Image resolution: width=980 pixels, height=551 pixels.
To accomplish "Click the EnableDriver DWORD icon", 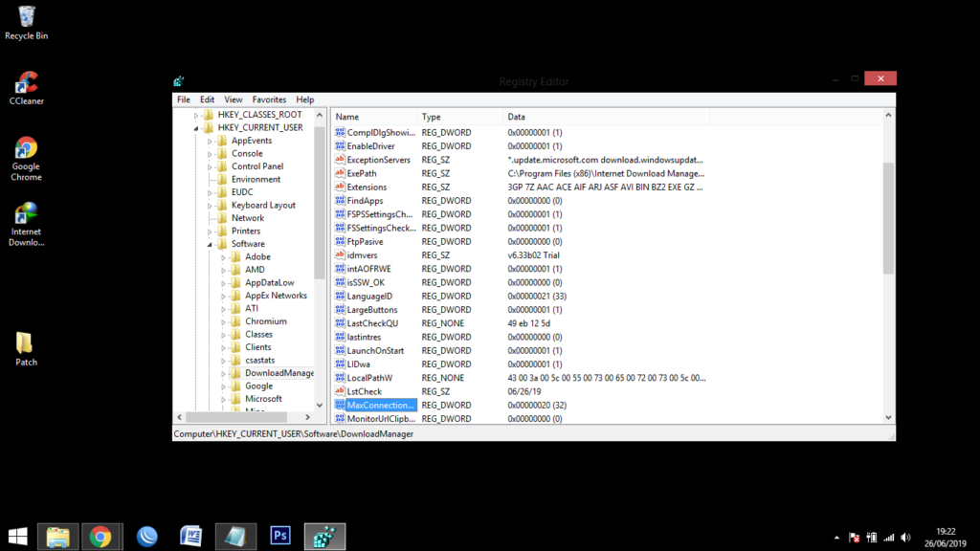I will tap(340, 145).
